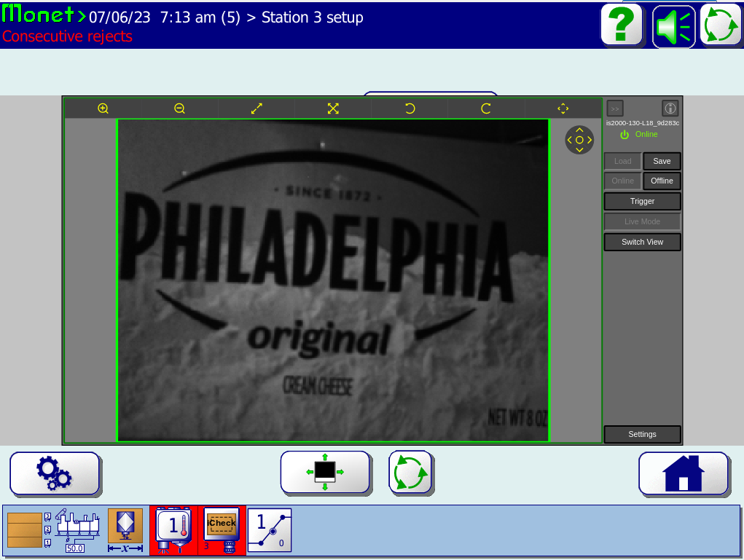Open the camera info icon
This screenshot has width=744, height=560.
click(670, 109)
